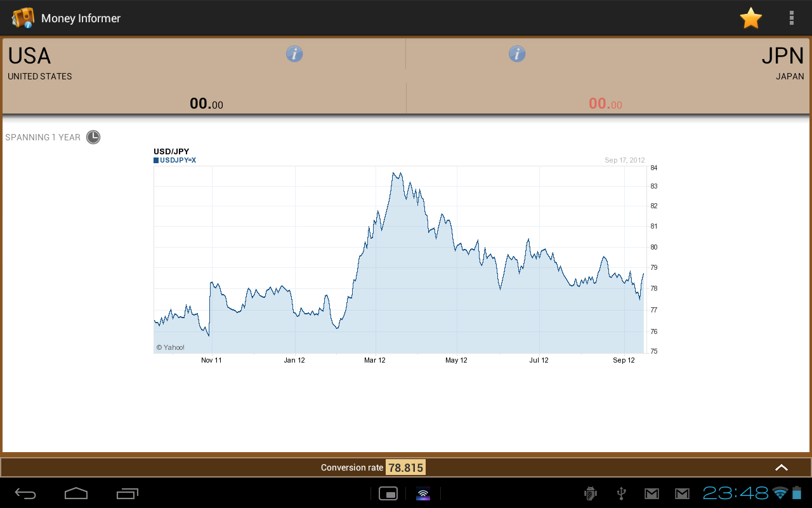Tap the screenshot capture icon in navigation bar
Viewport: 812px width, 508px height.
[388, 493]
